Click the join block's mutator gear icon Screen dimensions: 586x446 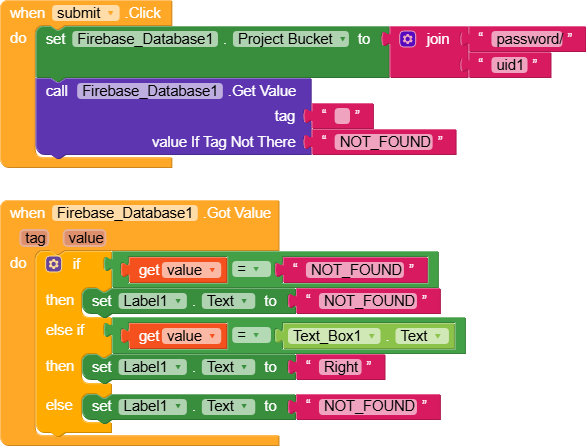coord(407,39)
